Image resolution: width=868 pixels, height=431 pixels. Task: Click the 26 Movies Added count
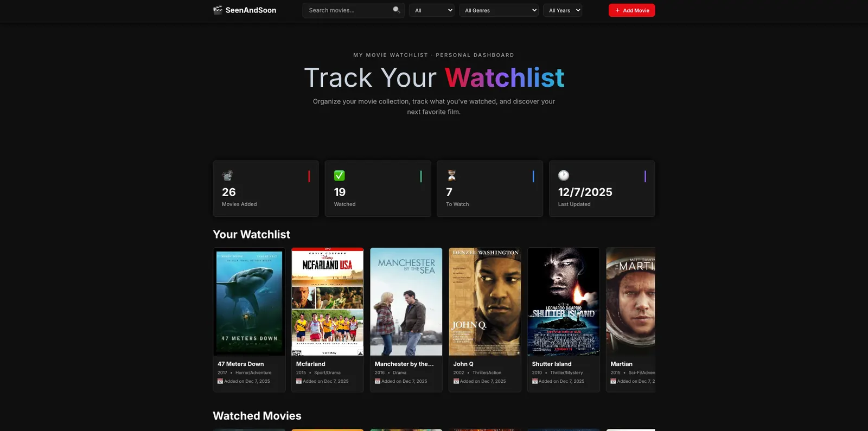pos(229,192)
